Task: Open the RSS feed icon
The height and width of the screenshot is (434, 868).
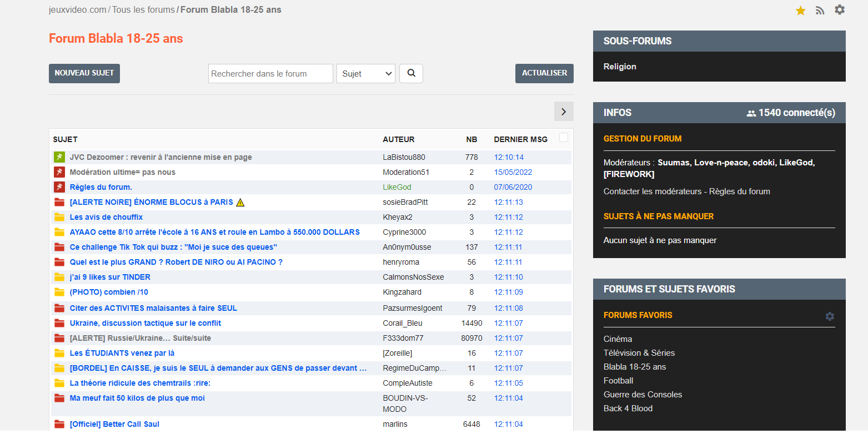Action: (x=820, y=11)
